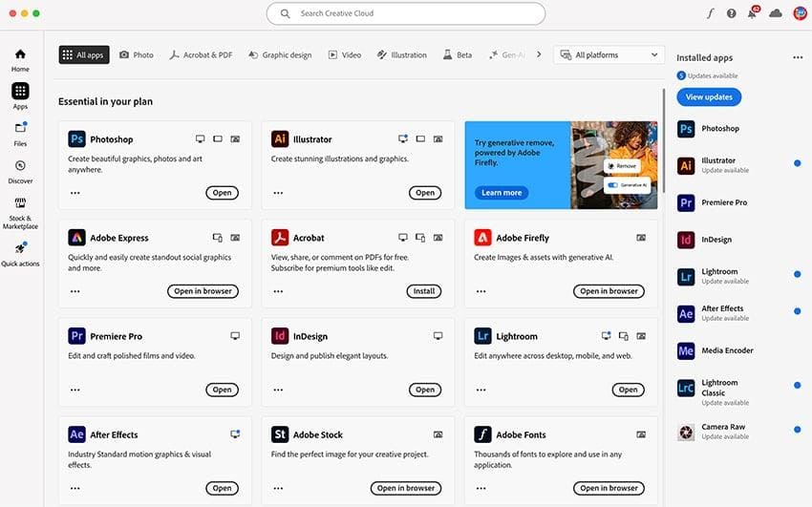Screen dimensions: 812x507
Task: Open Adobe Express in browser
Action: [x=203, y=291]
